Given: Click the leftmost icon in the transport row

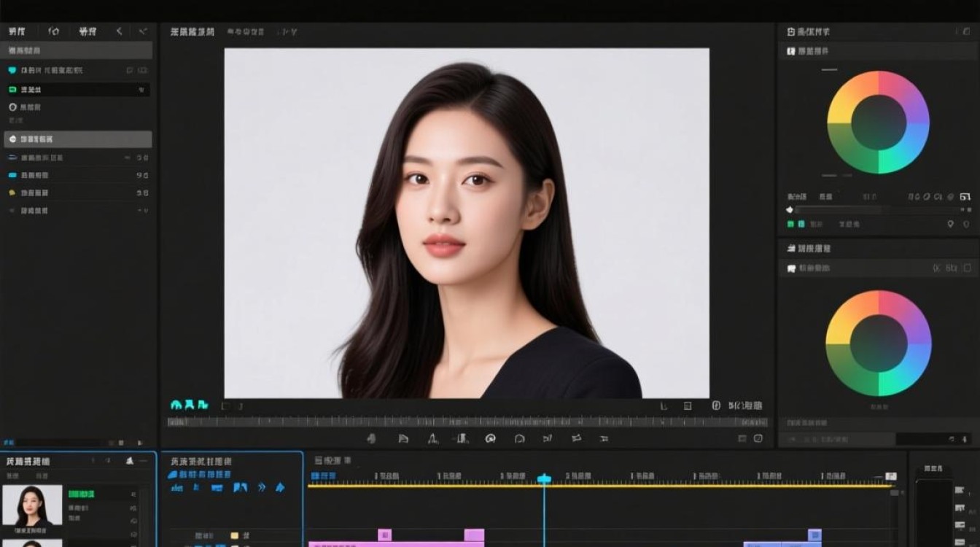Looking at the screenshot, I should click(371, 438).
